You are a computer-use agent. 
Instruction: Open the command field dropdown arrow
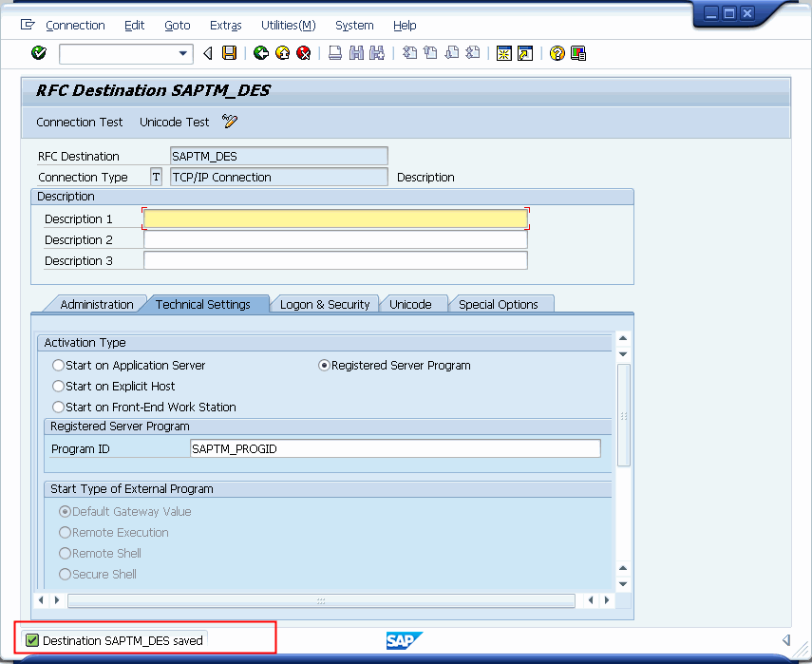[182, 53]
